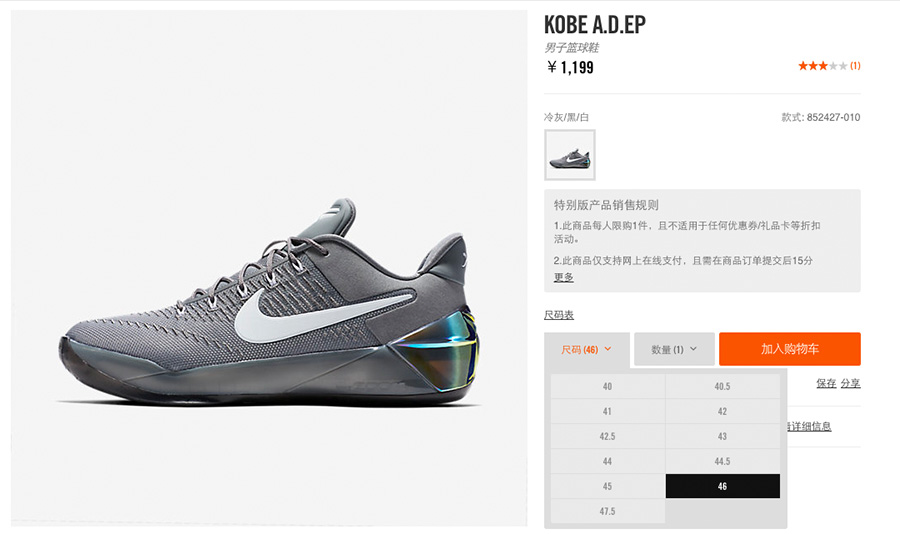
Task: Select size 40.5 option
Action: [x=723, y=386]
